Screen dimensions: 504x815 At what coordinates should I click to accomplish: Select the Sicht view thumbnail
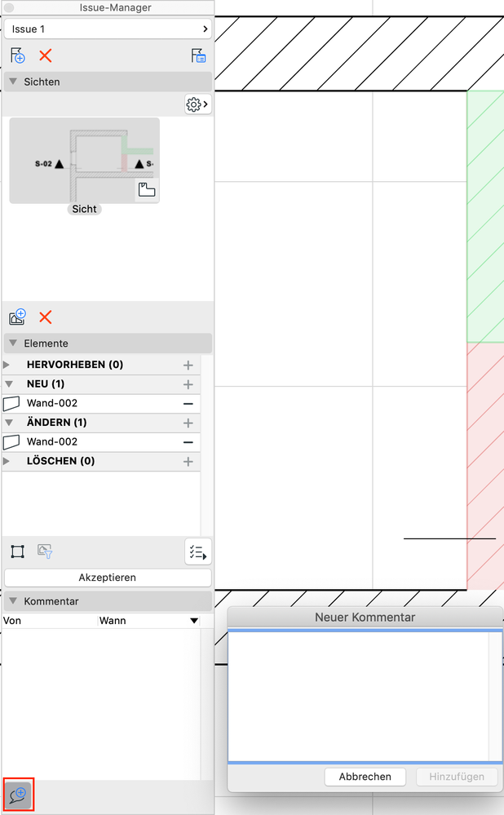84,161
